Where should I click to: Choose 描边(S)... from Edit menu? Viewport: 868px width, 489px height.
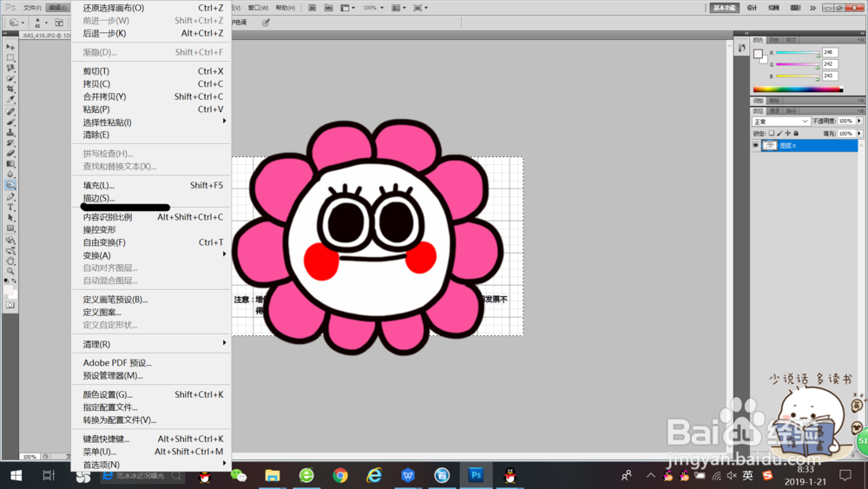point(151,198)
